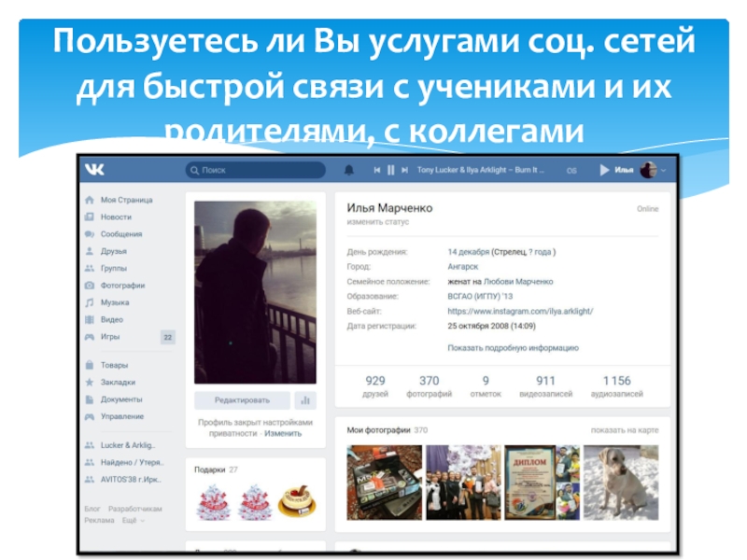The height and width of the screenshot is (560, 747).
Task: Open the Подарки 27 section header
Action: [216, 470]
